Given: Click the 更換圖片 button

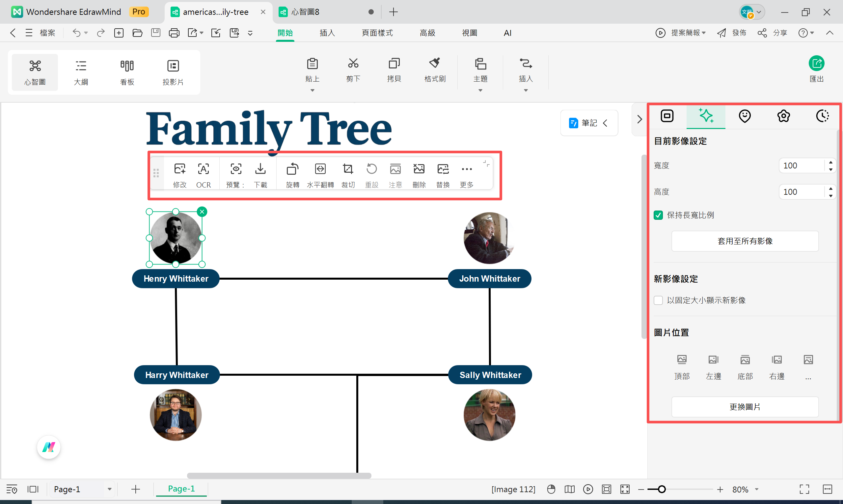Looking at the screenshot, I should (x=745, y=407).
